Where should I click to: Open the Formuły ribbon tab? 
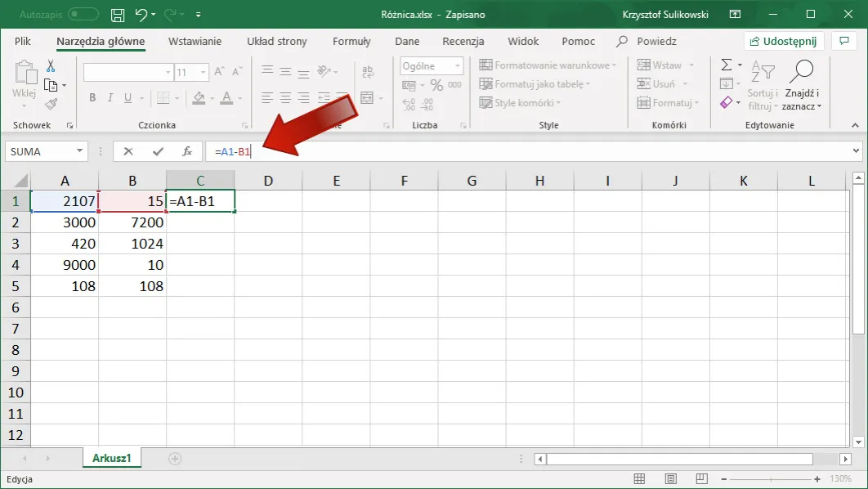[x=351, y=41]
